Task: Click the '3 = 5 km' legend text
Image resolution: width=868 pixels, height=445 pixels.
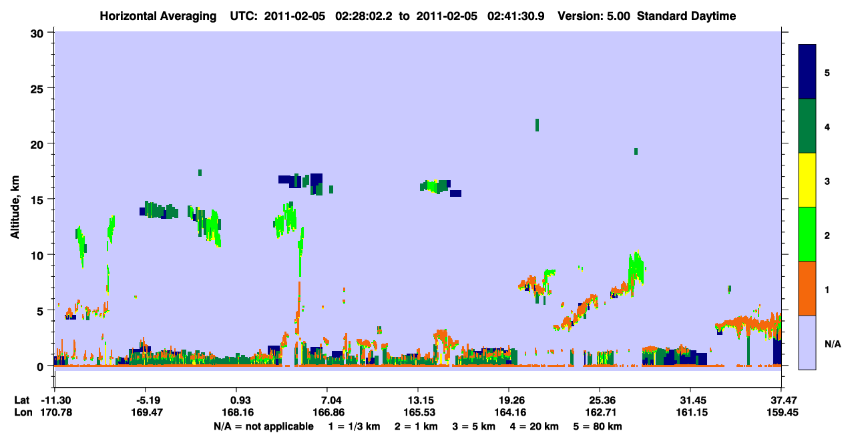Action: (474, 426)
